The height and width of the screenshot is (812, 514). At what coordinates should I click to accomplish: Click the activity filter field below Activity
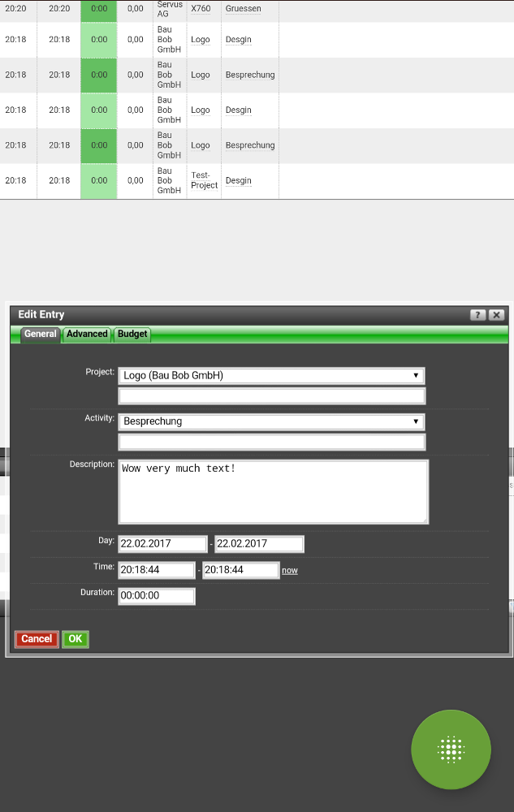pyautogui.click(x=271, y=442)
